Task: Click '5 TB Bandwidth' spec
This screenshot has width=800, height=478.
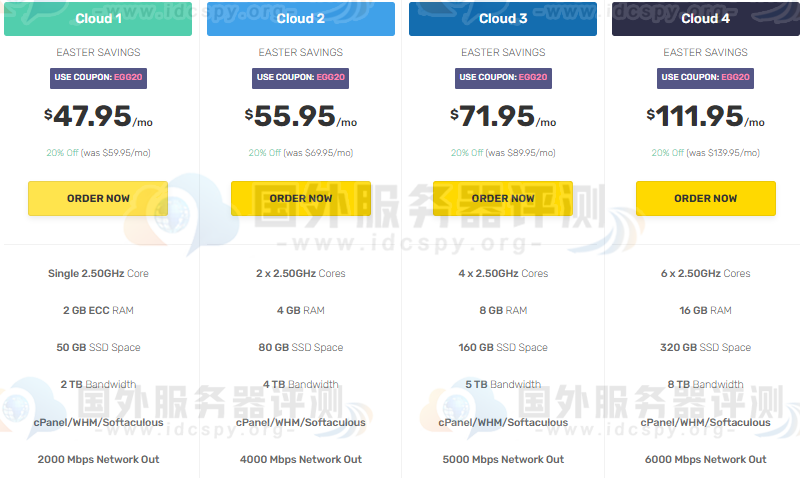Action: 503,384
